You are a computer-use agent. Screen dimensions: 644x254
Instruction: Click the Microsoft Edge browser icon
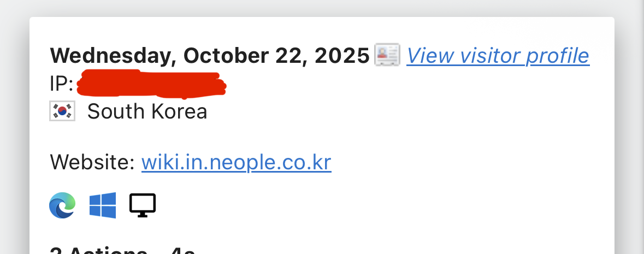pos(62,205)
